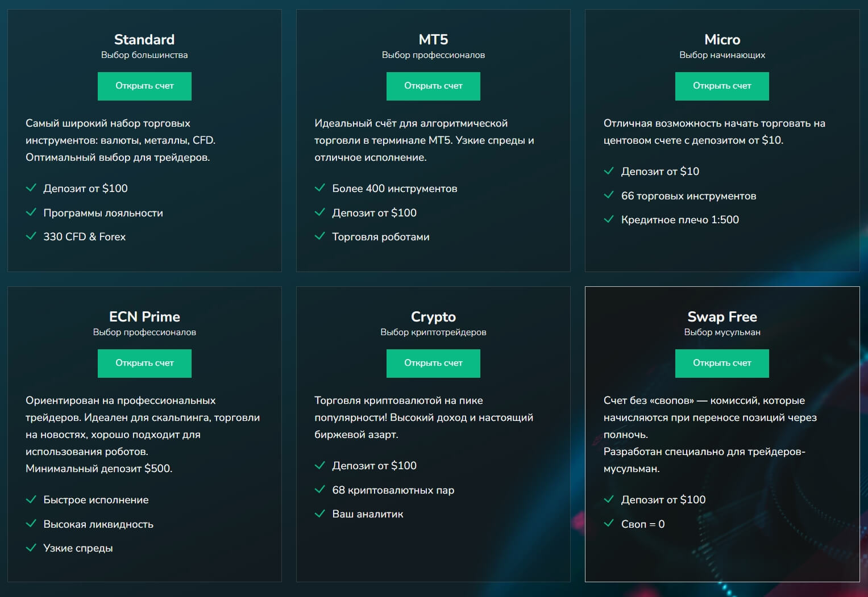Click checkmark beside 'Депозит от $10'
This screenshot has width=868, height=597.
[609, 170]
